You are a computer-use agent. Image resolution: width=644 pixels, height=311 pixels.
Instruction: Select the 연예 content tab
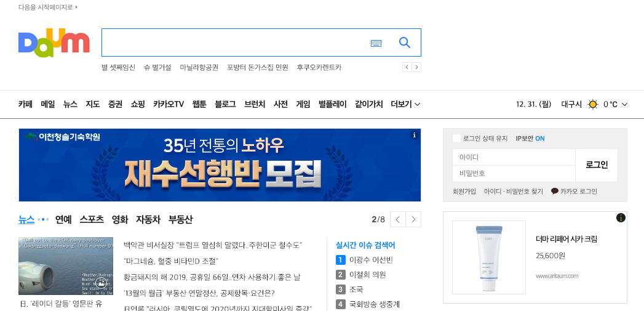coord(63,220)
